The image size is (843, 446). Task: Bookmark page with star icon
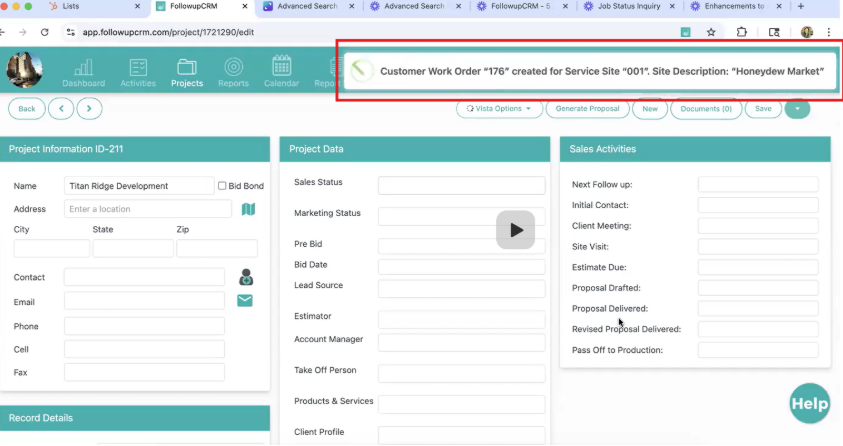click(x=711, y=32)
